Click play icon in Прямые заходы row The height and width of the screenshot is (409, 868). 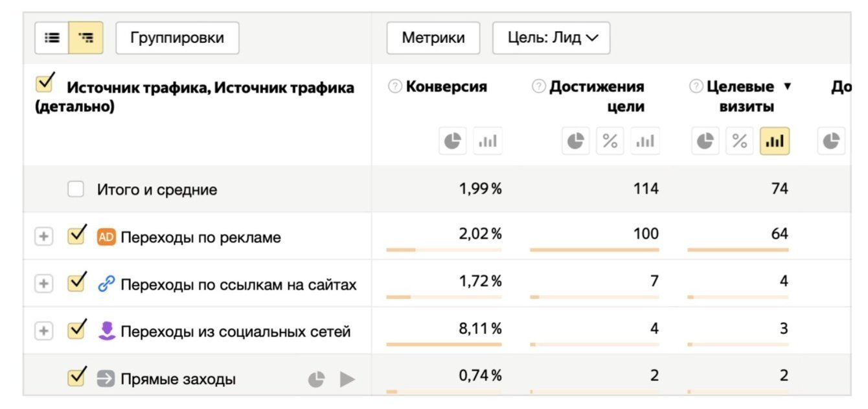(x=348, y=379)
